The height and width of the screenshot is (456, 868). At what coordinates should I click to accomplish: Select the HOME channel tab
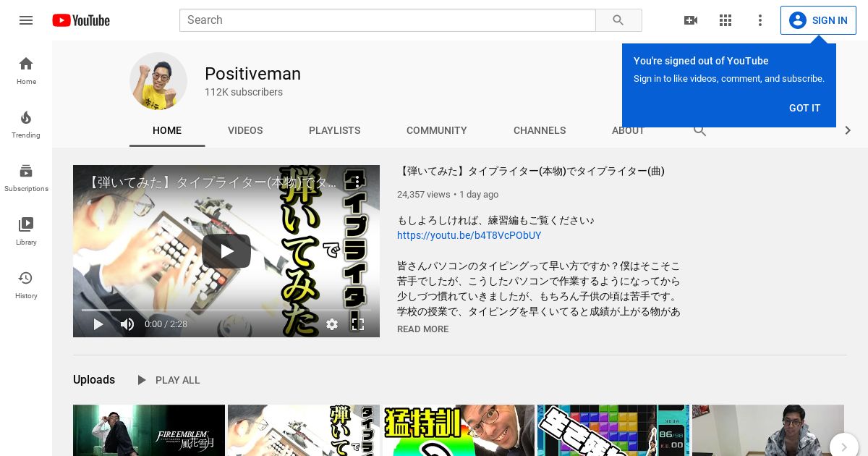pyautogui.click(x=167, y=130)
